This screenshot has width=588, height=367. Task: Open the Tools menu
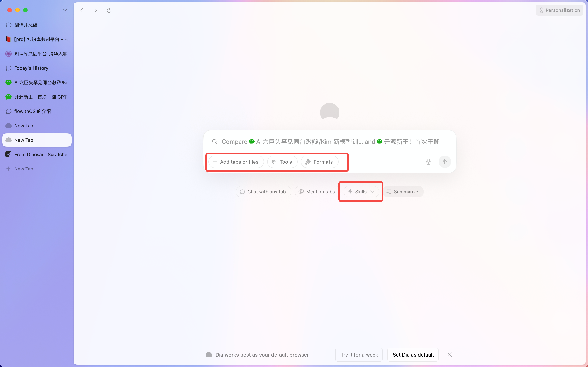coord(282,162)
